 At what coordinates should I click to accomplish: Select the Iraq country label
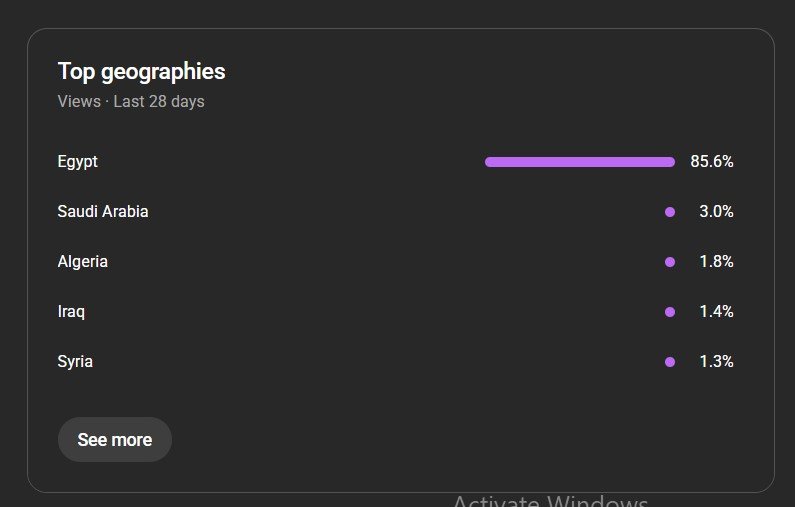click(71, 312)
